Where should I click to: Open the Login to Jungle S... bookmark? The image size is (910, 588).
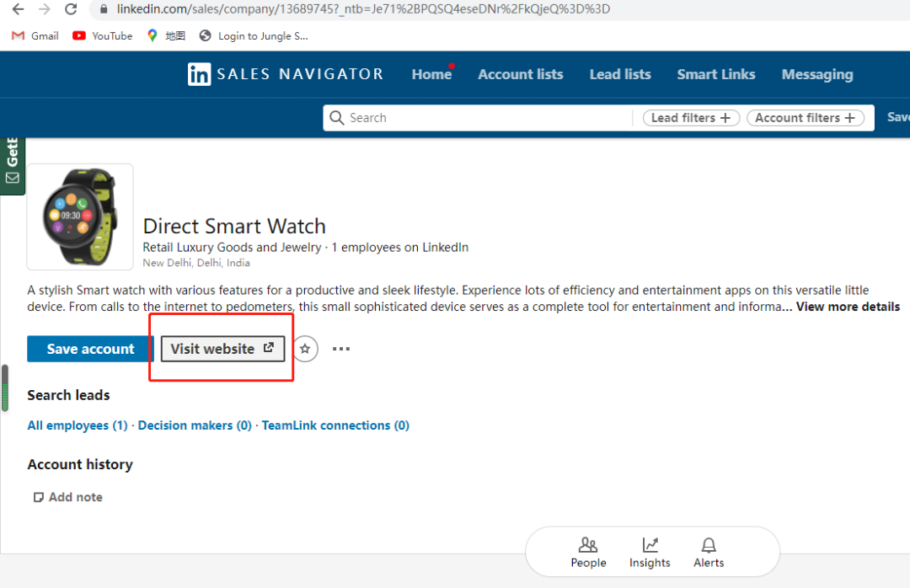(254, 36)
